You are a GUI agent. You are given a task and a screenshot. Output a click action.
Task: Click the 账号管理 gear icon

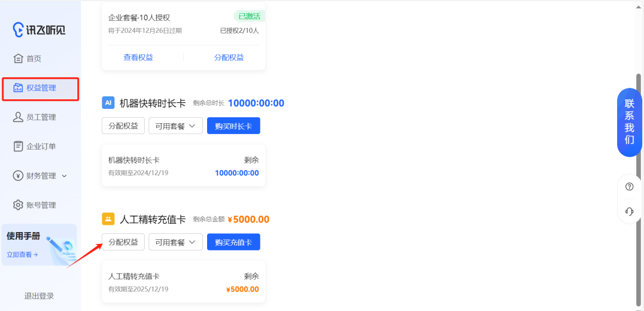point(18,205)
